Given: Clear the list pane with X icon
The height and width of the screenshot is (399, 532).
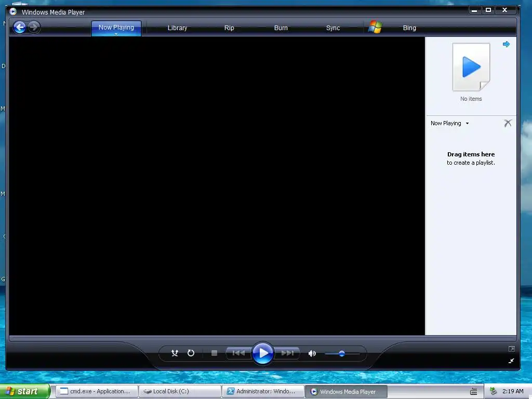Looking at the screenshot, I should 508,123.
